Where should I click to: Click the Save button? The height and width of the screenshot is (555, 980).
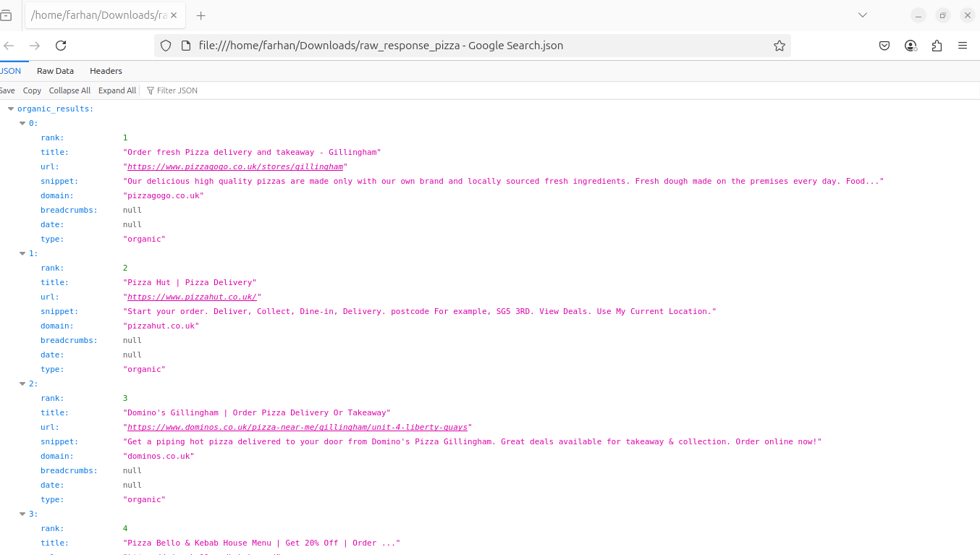point(7,90)
